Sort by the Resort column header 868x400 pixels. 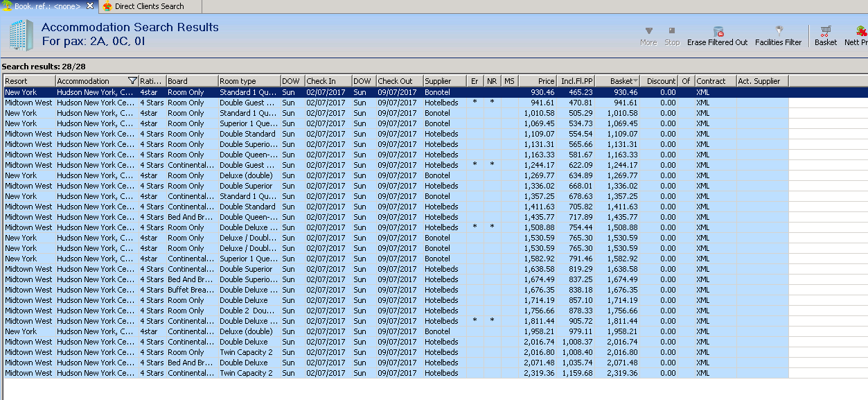(29, 81)
